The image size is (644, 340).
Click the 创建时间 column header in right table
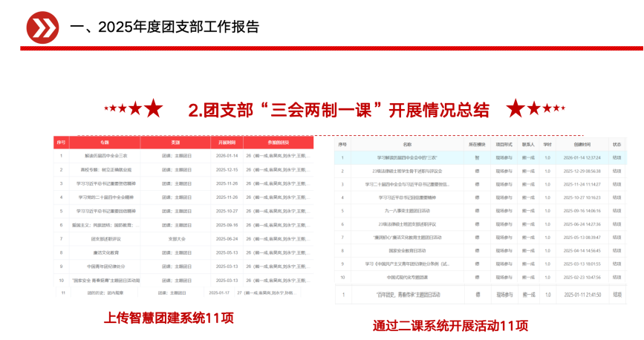pos(582,144)
